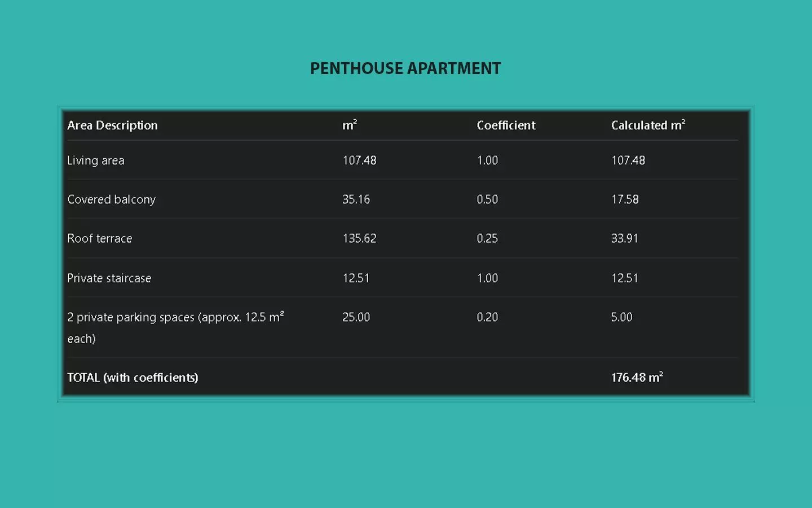Select the Living area row label

(96, 160)
